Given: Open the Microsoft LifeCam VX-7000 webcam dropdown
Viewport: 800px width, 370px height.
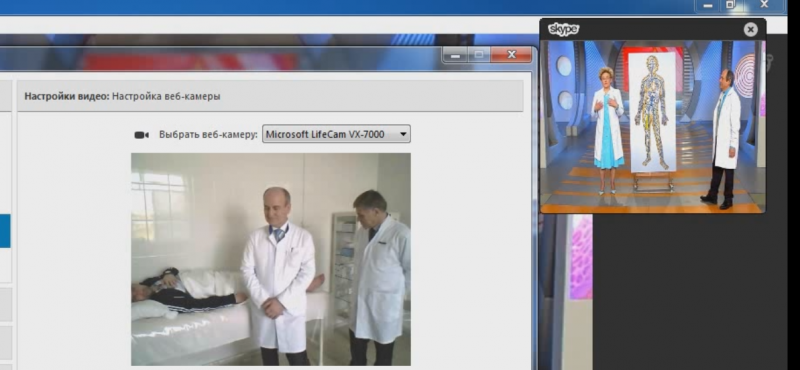Looking at the screenshot, I should point(336,134).
